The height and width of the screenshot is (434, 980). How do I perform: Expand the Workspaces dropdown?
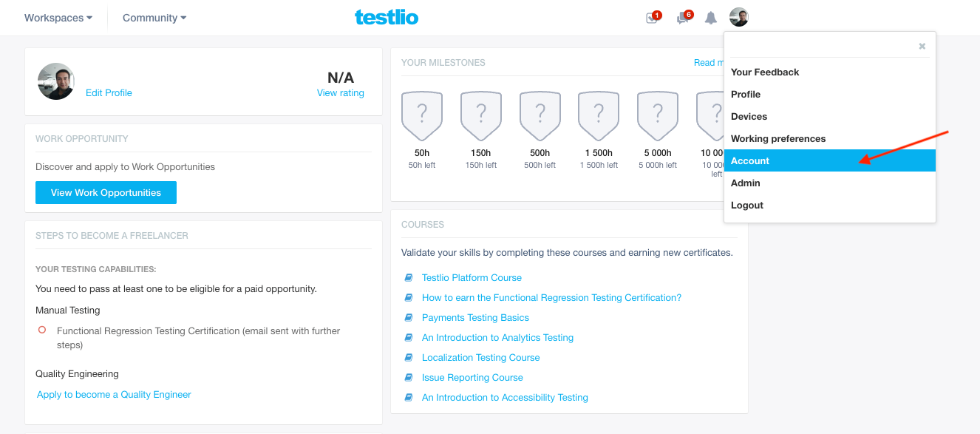click(58, 18)
